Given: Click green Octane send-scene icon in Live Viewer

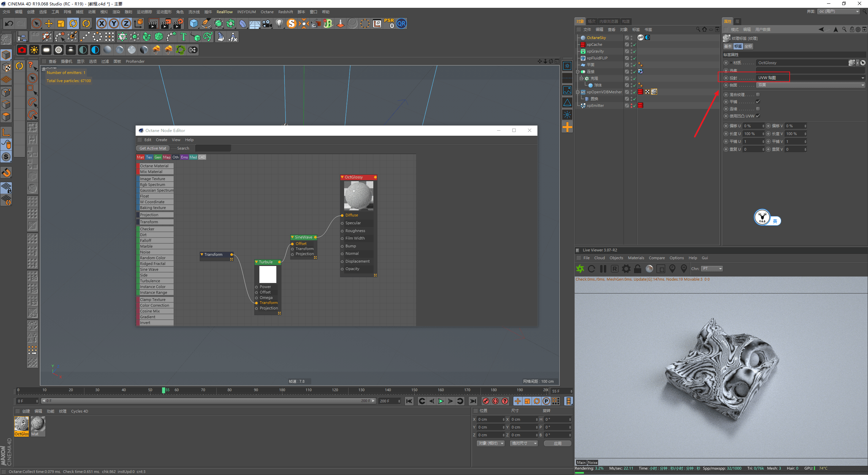Looking at the screenshot, I should tap(580, 269).
